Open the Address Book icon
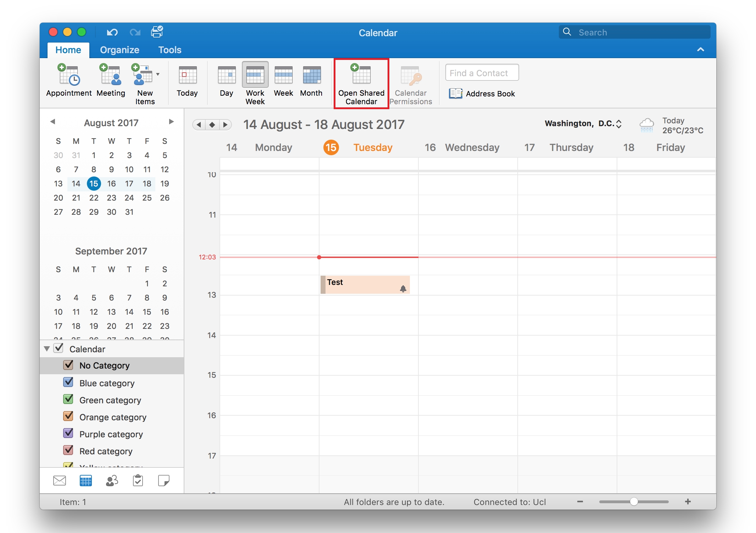The width and height of the screenshot is (756, 533). 456,93
